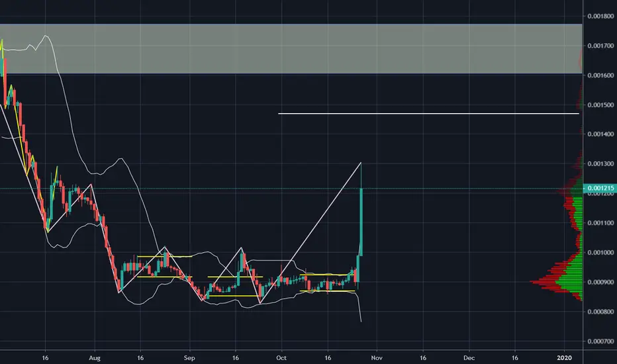Click the Oct label on time axis
This screenshot has width=617, height=364.
pos(281,358)
